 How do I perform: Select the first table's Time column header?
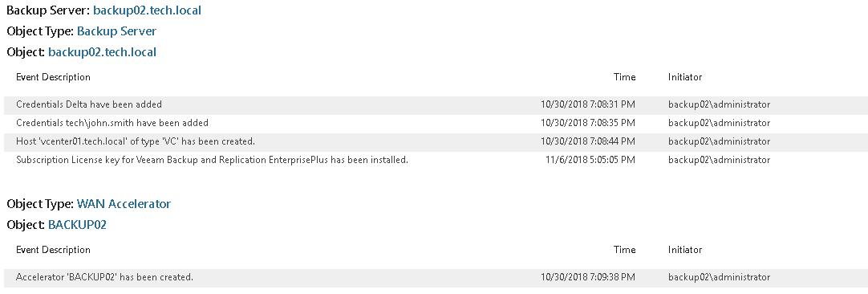tap(624, 77)
